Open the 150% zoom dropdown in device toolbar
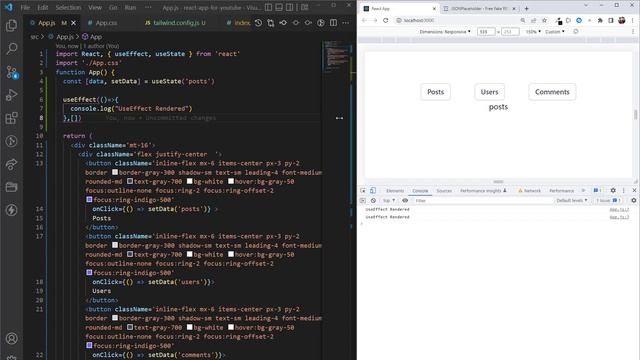The image size is (640, 360). 533,31
